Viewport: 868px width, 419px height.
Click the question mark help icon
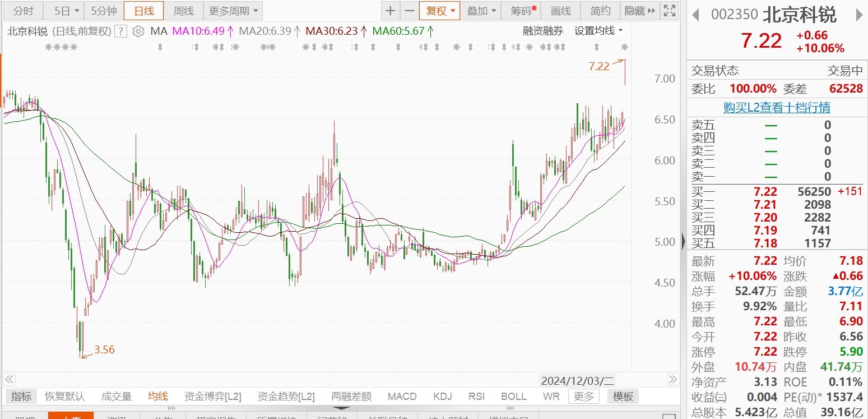120,31
